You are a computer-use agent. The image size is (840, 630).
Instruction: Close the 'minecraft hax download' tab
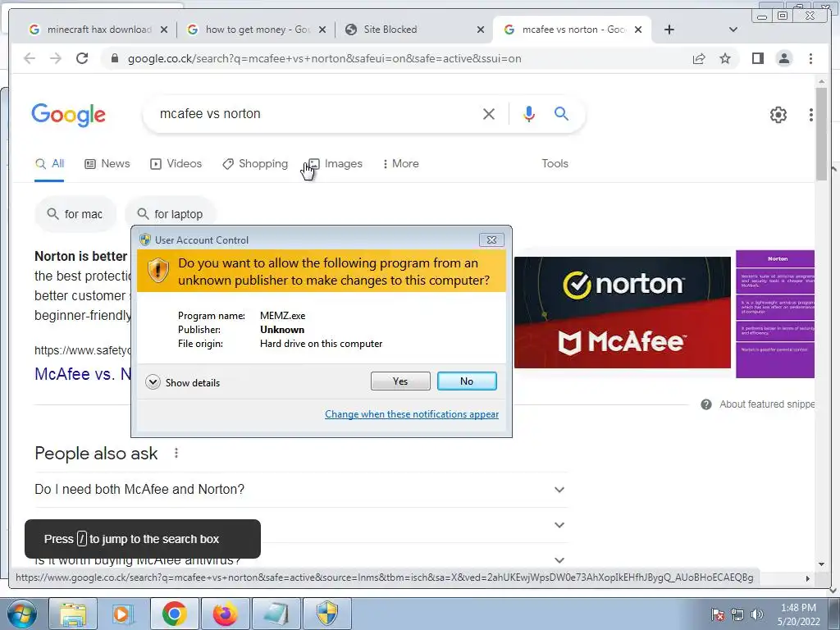coord(164,30)
